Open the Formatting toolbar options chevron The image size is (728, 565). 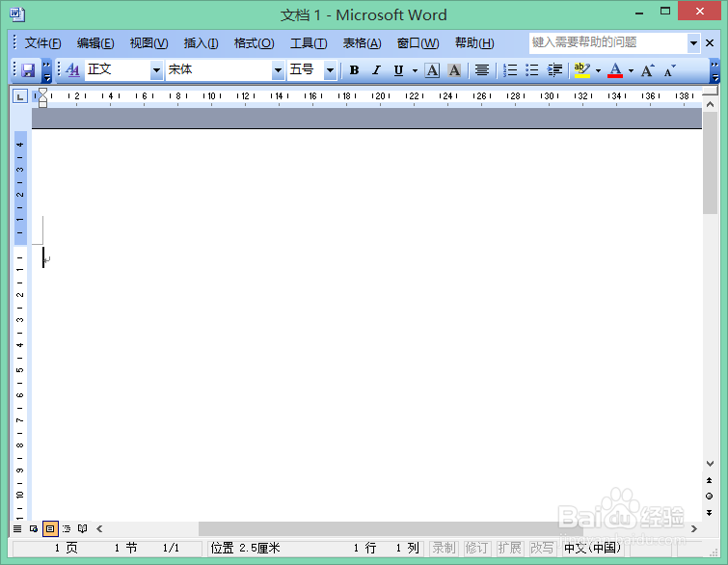click(715, 70)
